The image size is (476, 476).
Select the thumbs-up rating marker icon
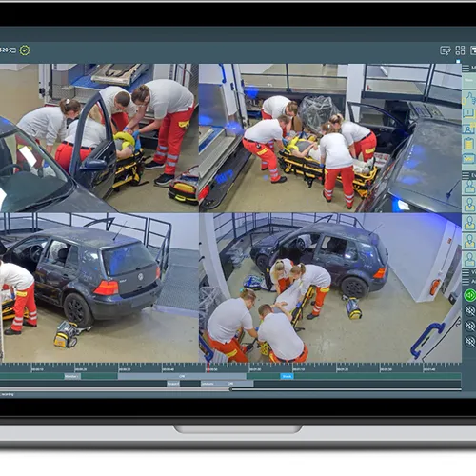point(469,98)
